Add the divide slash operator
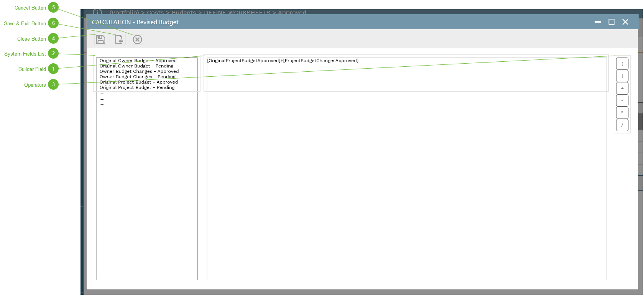644x296 pixels. tap(622, 125)
